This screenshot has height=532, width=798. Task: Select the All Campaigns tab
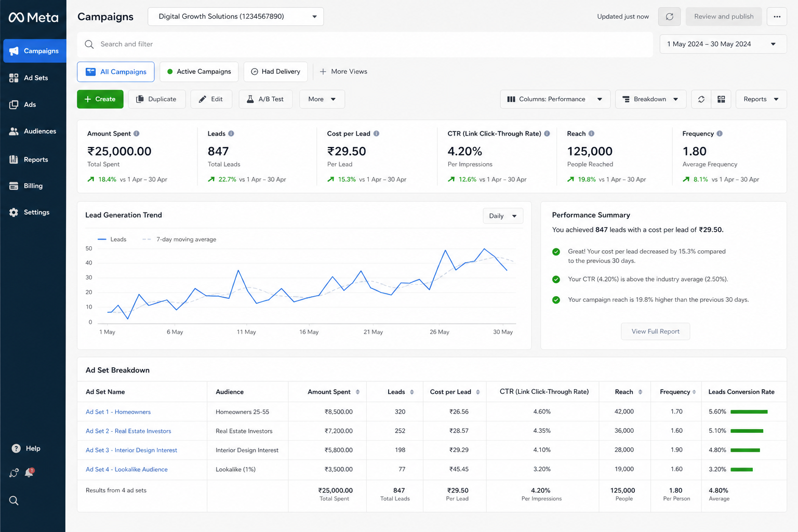pos(116,72)
